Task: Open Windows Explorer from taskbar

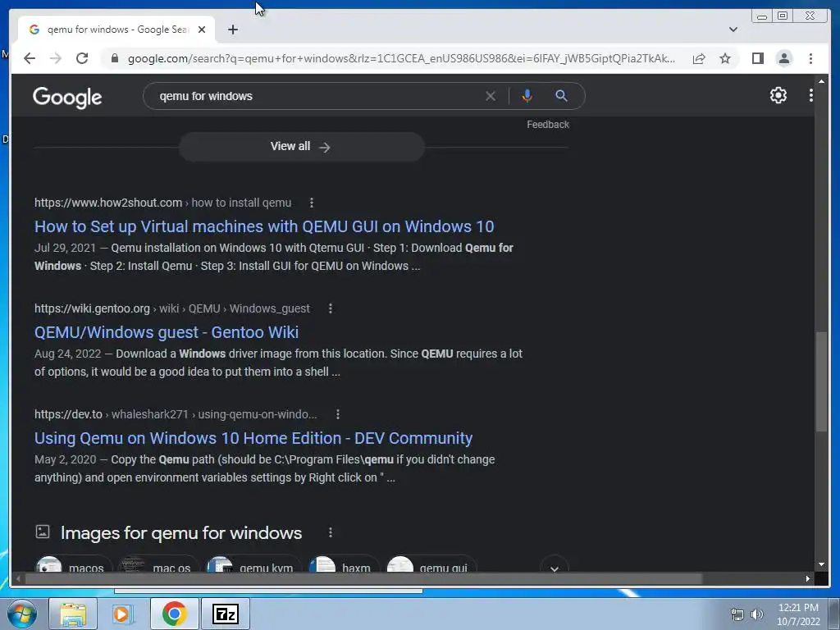Action: [x=73, y=614]
